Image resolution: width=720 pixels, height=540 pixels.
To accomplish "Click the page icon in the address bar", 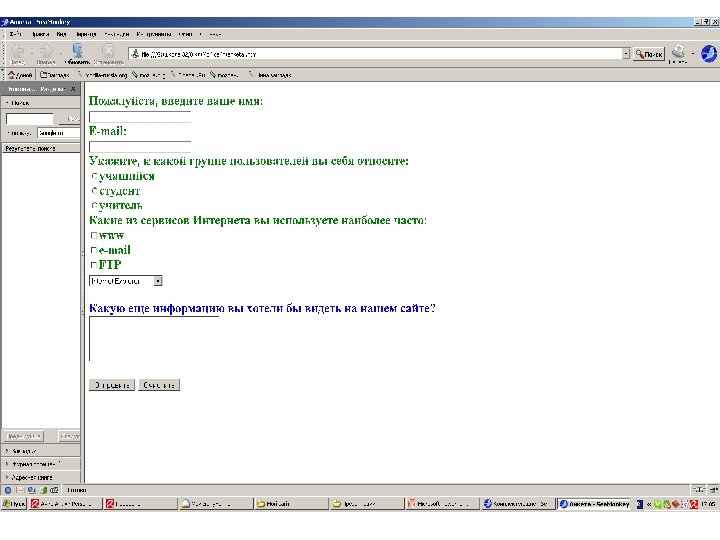I will 135,54.
